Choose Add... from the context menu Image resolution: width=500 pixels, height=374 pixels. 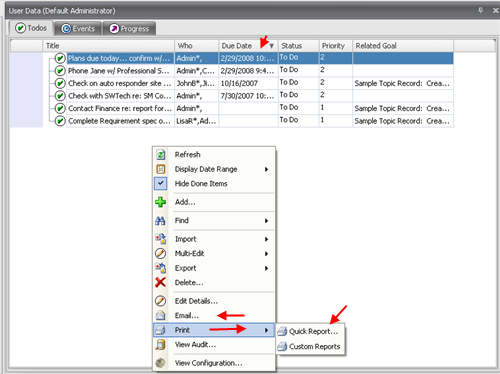coord(214,202)
